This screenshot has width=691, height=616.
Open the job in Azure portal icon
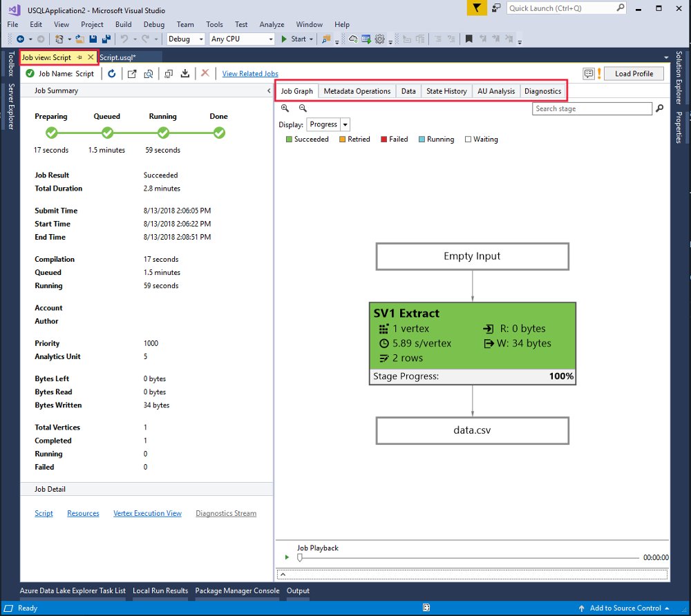131,74
